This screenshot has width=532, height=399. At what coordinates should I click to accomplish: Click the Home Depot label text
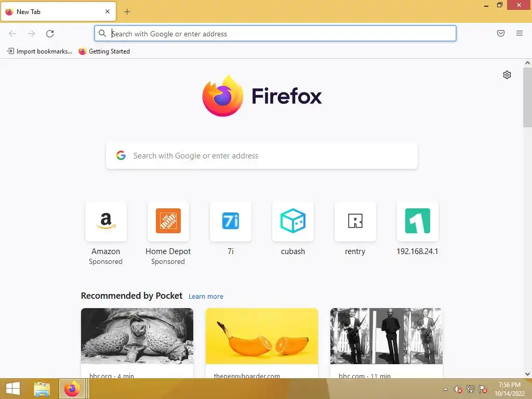pyautogui.click(x=168, y=251)
